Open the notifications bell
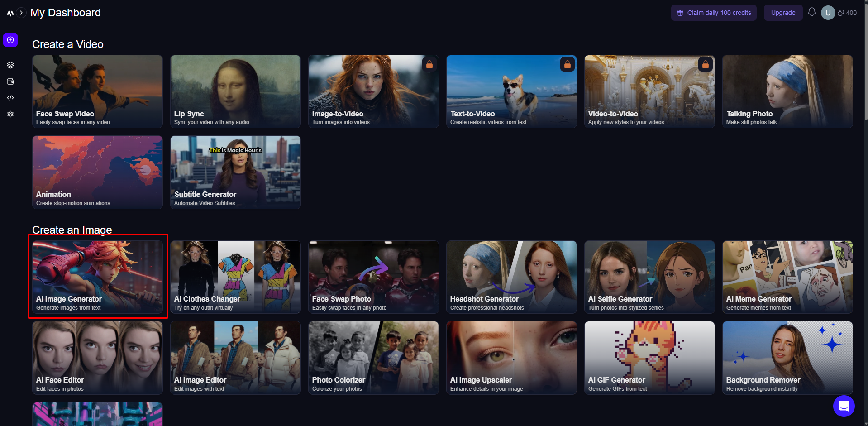Image resolution: width=868 pixels, height=426 pixels. coord(812,12)
